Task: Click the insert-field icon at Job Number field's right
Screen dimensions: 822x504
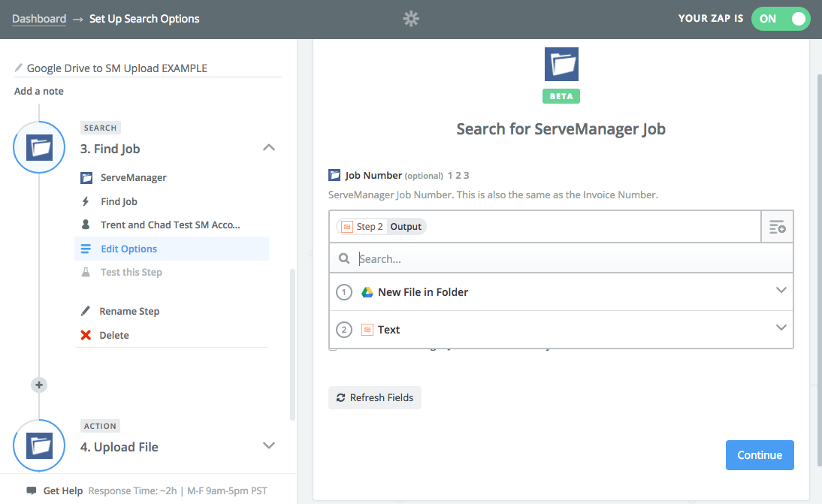Action: pos(778,227)
